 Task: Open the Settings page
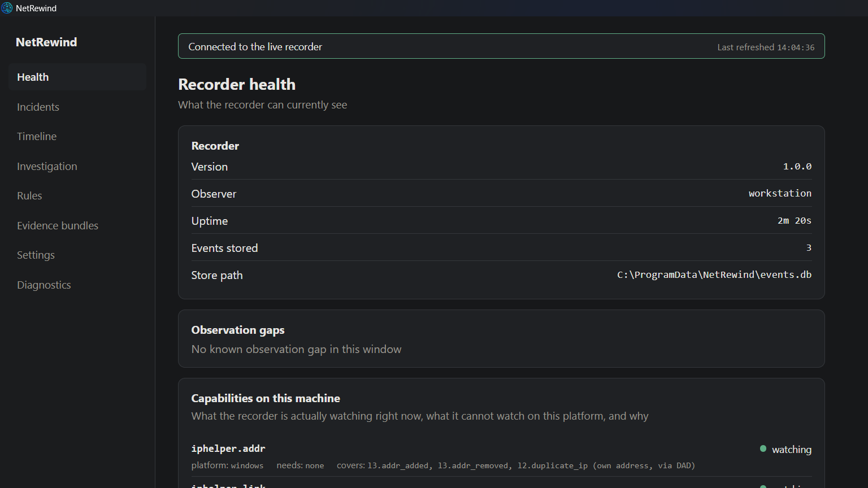tap(77, 255)
